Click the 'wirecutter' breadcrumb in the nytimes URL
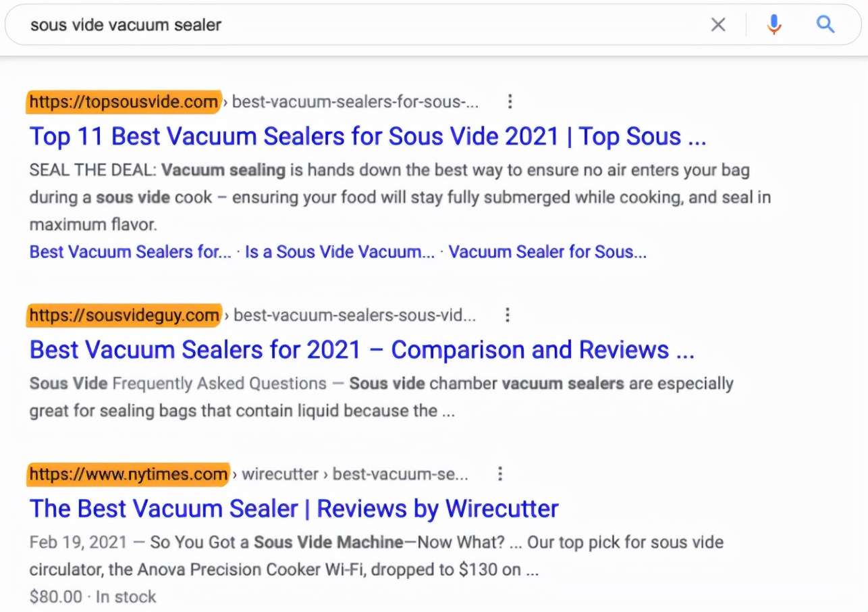This screenshot has width=868, height=612. click(x=280, y=474)
